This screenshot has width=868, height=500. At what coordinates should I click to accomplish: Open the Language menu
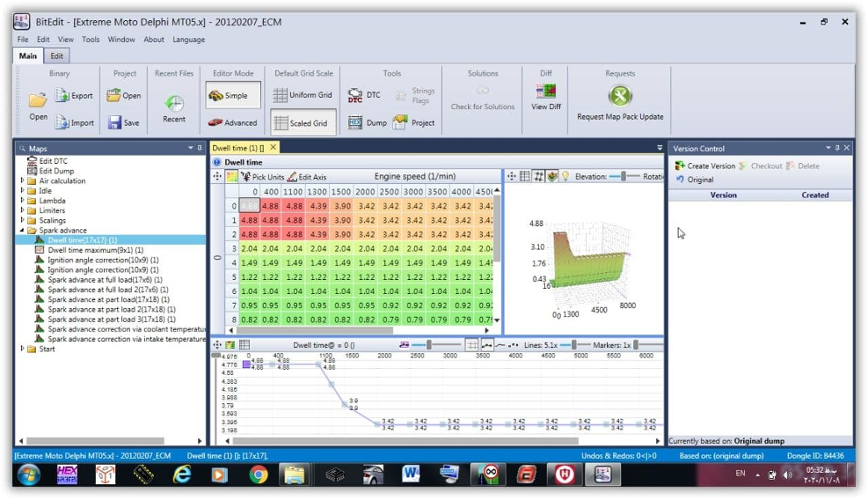click(189, 40)
